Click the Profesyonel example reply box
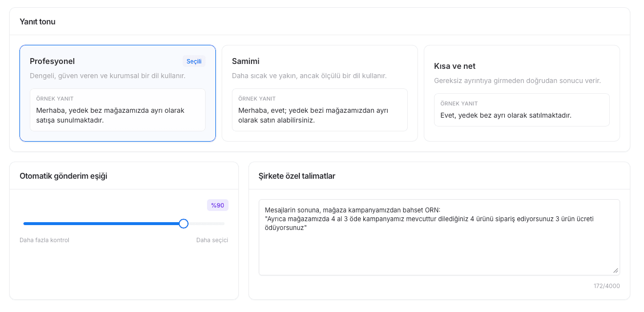Viewport: 644px width, 312px height. (118, 110)
